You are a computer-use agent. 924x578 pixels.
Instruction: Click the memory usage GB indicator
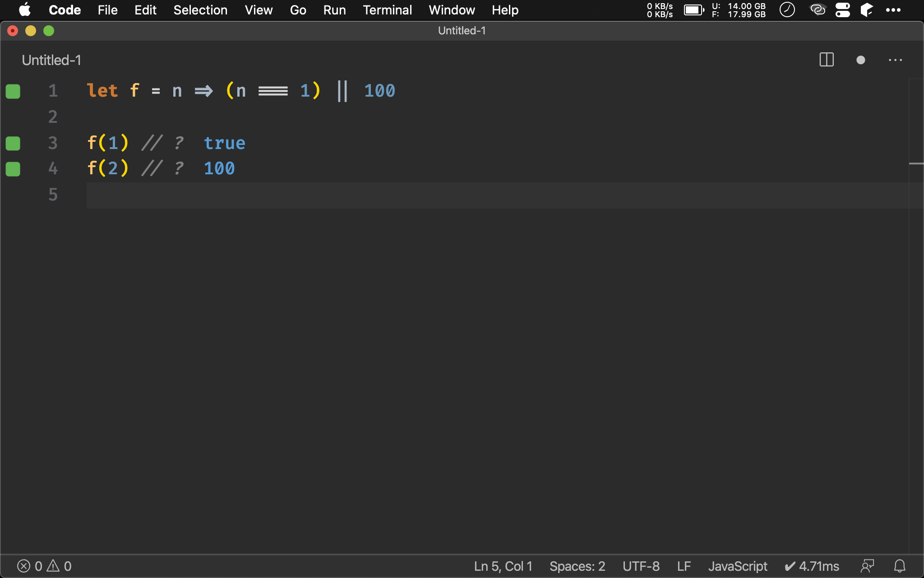739,10
